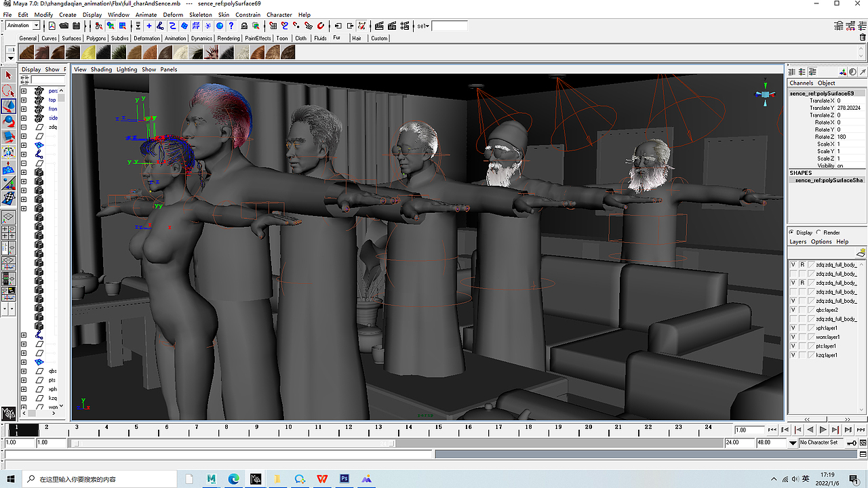The height and width of the screenshot is (488, 868).
Task: Click the lock selection icon
Action: [x=244, y=26]
